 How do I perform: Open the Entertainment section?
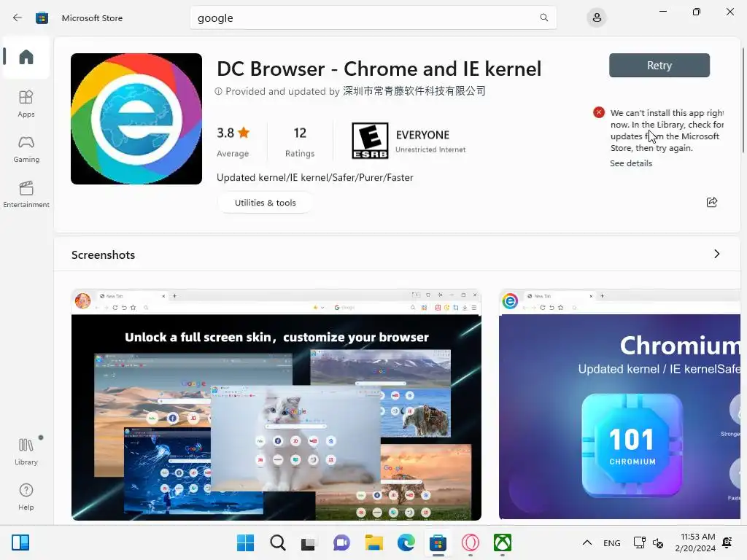[x=26, y=194]
